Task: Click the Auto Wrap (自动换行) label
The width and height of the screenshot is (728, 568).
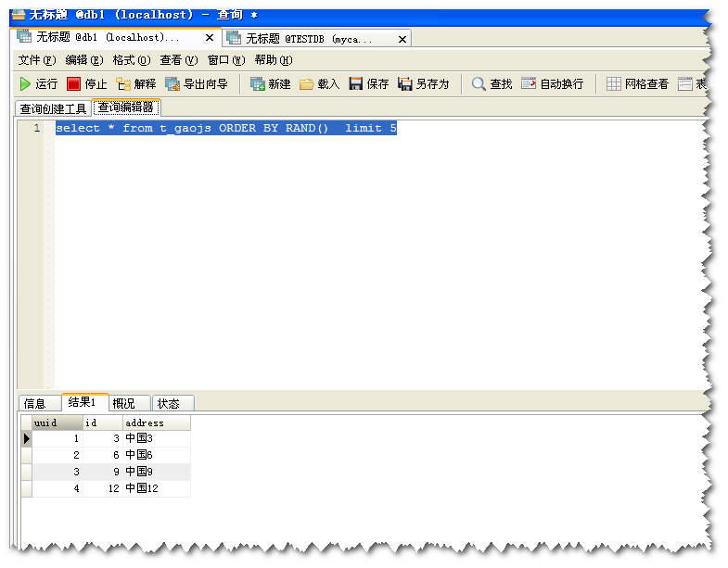Action: tap(562, 84)
